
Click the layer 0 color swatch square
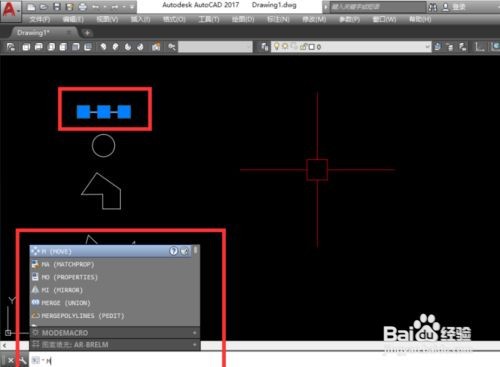[312, 47]
